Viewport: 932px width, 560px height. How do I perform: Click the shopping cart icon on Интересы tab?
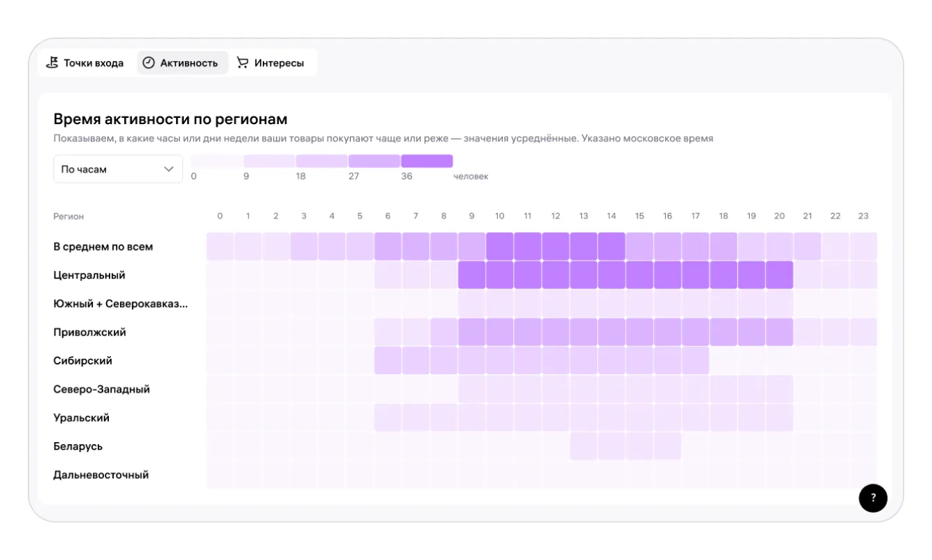coord(243,62)
